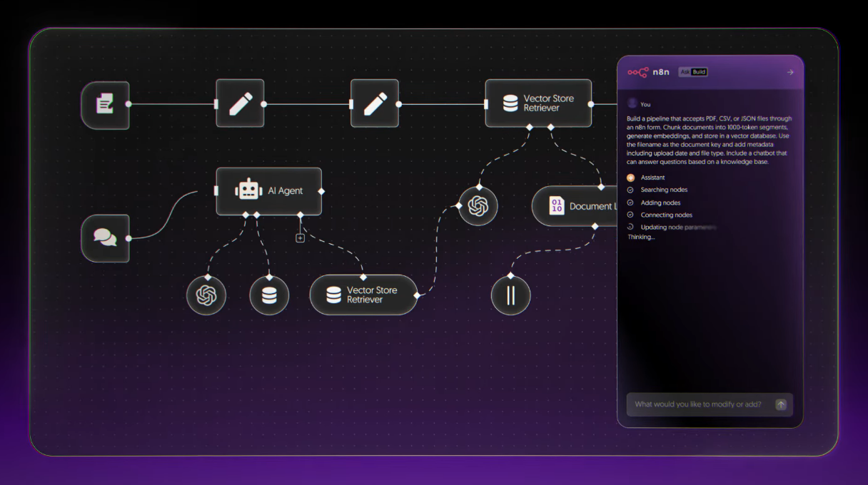The height and width of the screenshot is (485, 868).
Task: Select the lower Vector Store Retriever node
Action: [x=363, y=295]
